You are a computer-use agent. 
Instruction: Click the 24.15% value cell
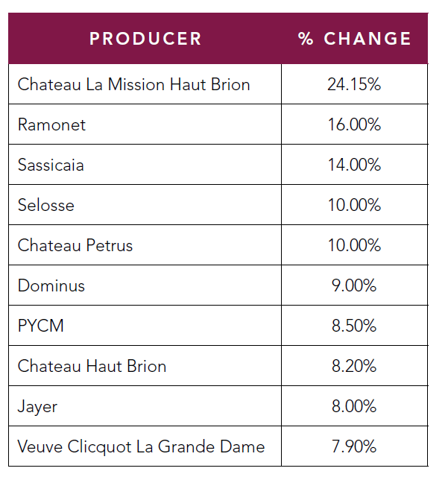pos(354,84)
